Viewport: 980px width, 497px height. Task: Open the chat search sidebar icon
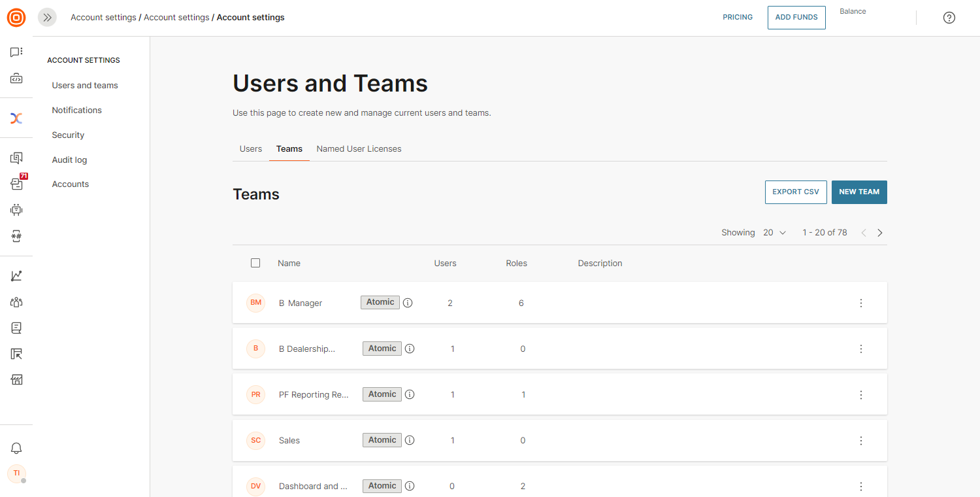(x=16, y=158)
